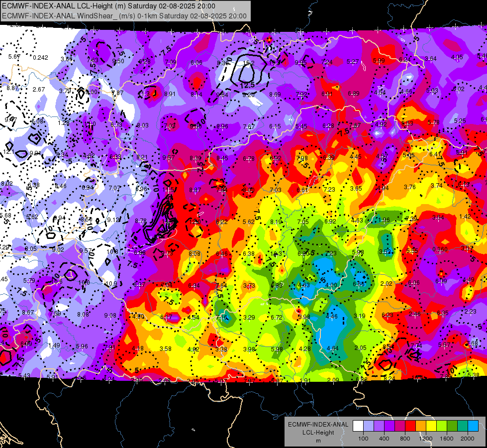Click the grid value 3.64 at upper right
The image size is (487, 448).
[x=431, y=58]
